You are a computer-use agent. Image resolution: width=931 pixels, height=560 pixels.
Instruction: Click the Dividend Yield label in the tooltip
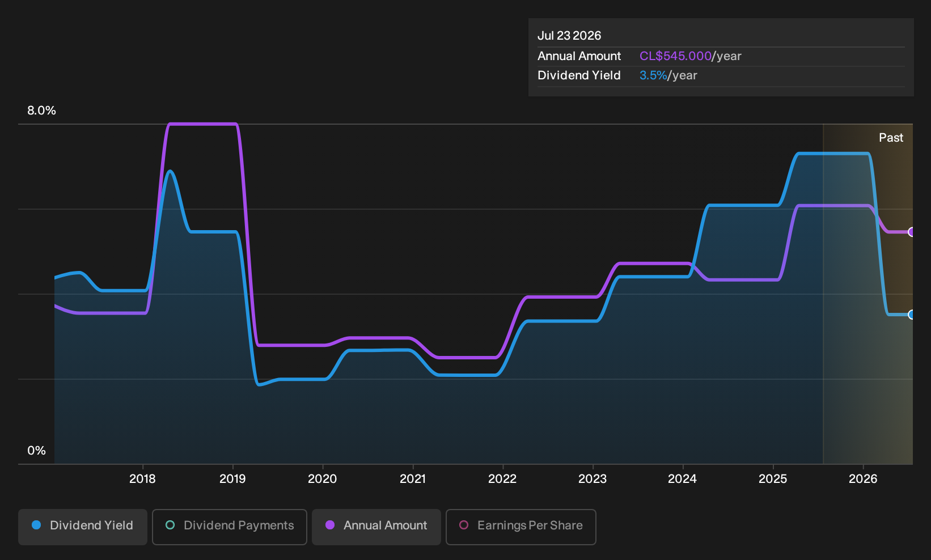coord(579,75)
